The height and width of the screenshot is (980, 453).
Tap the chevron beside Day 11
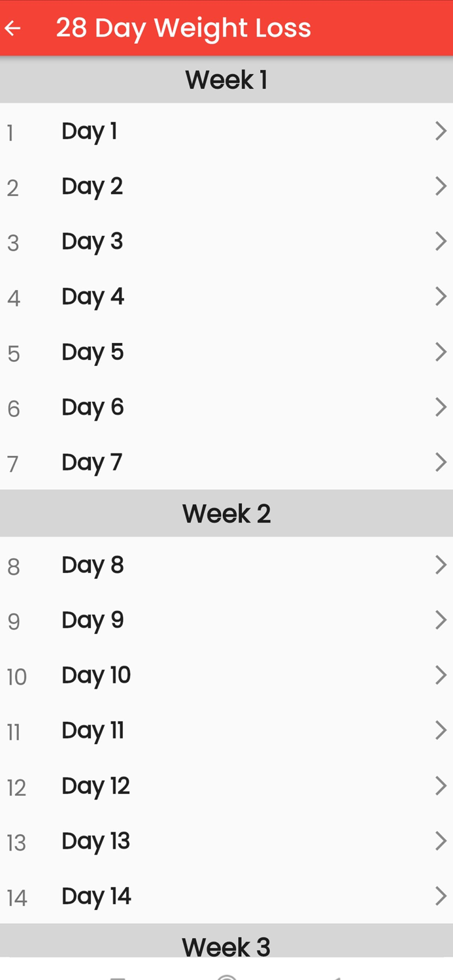(x=441, y=730)
